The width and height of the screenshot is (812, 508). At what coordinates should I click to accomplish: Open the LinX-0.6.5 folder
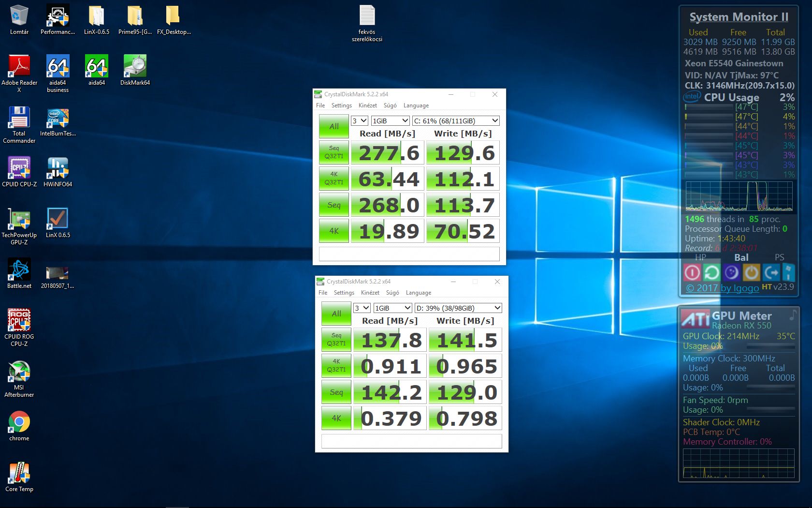(97, 19)
